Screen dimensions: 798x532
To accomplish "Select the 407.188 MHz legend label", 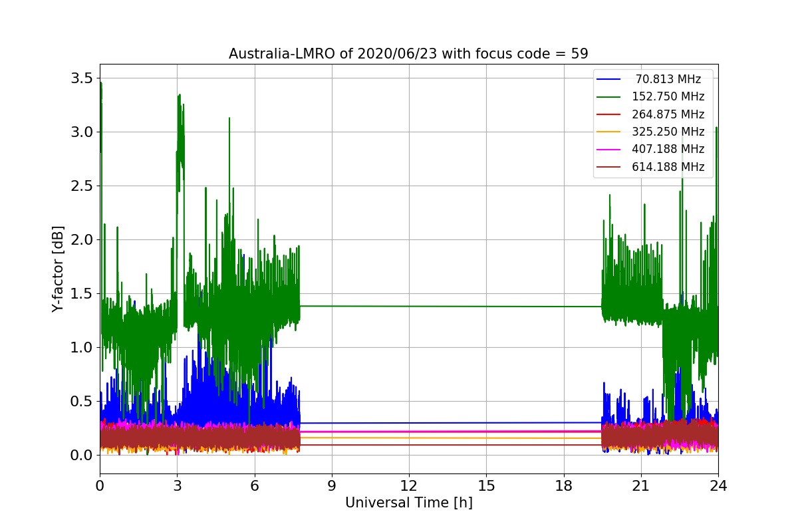I will [668, 150].
